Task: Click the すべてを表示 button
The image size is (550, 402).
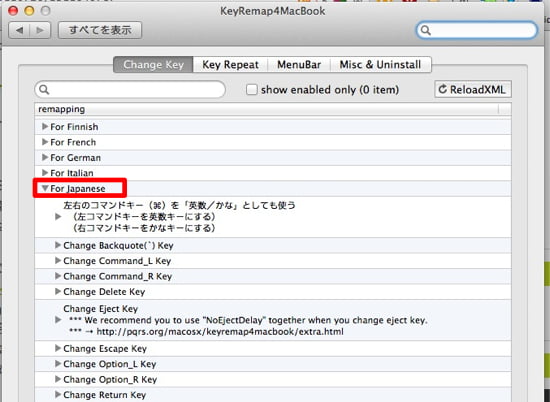Action: [100, 30]
